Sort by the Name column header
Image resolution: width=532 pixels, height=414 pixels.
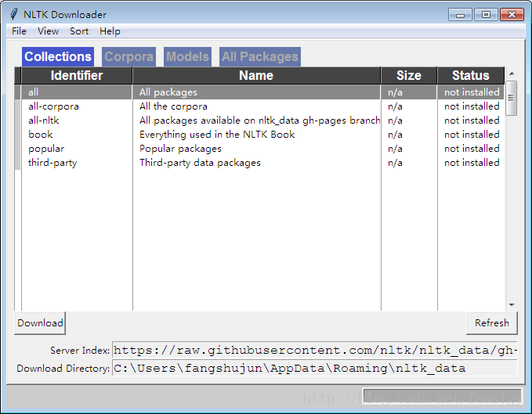coord(256,75)
